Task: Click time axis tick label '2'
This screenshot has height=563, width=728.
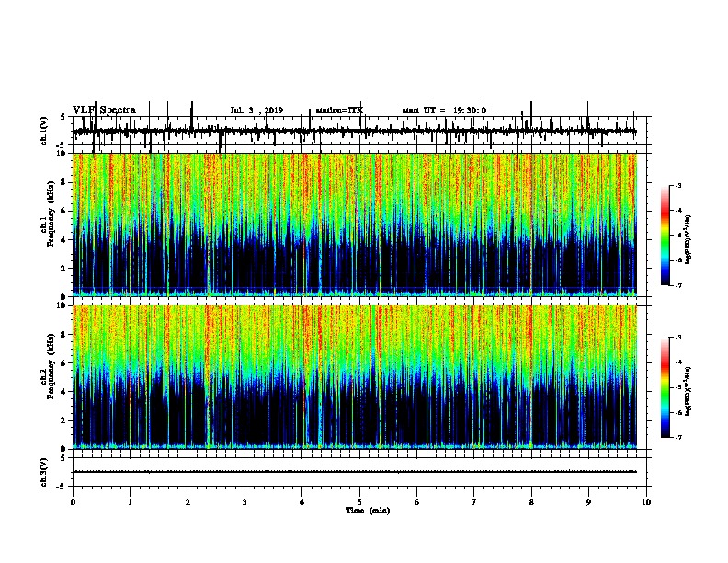Action: tap(188, 502)
